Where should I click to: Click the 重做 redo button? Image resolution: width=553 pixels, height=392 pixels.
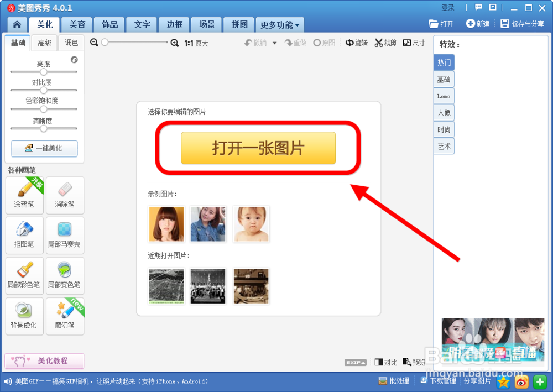pyautogui.click(x=295, y=43)
